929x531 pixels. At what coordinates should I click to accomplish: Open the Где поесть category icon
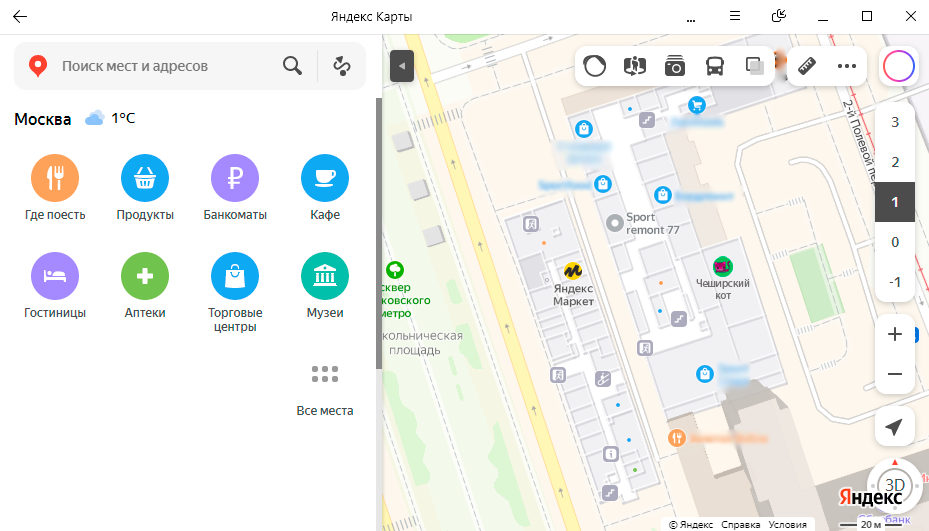click(55, 179)
